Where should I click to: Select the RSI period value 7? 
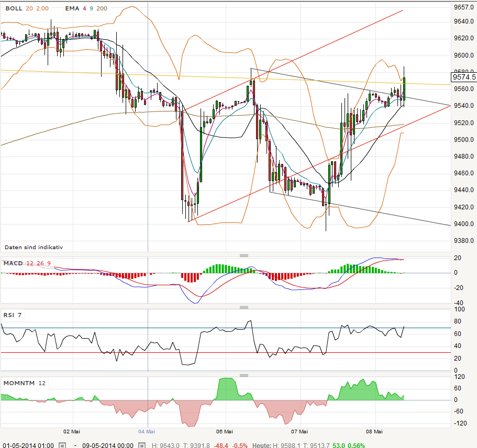[19, 315]
